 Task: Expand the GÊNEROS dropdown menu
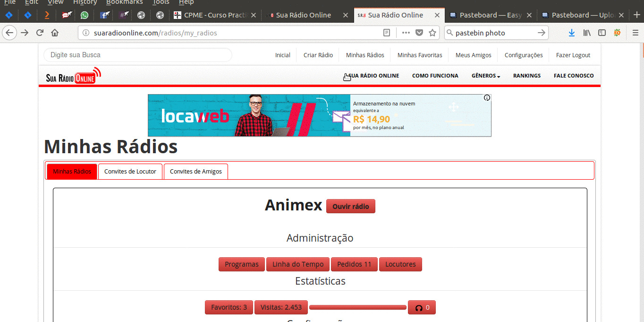485,76
